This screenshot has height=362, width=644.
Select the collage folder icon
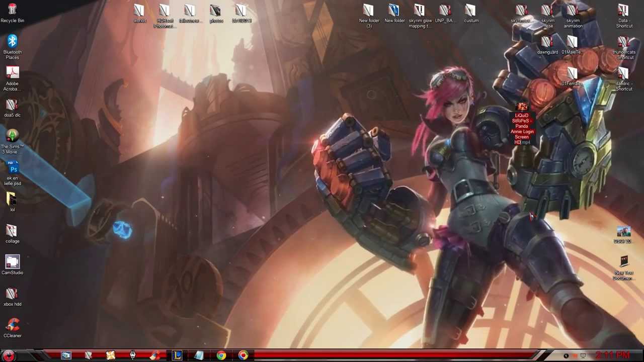coord(12,231)
